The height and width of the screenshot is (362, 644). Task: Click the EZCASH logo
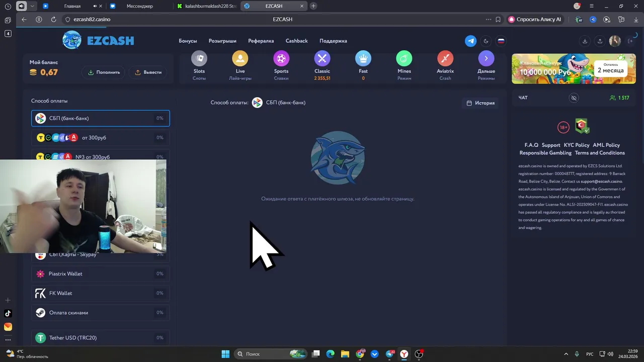(99, 40)
